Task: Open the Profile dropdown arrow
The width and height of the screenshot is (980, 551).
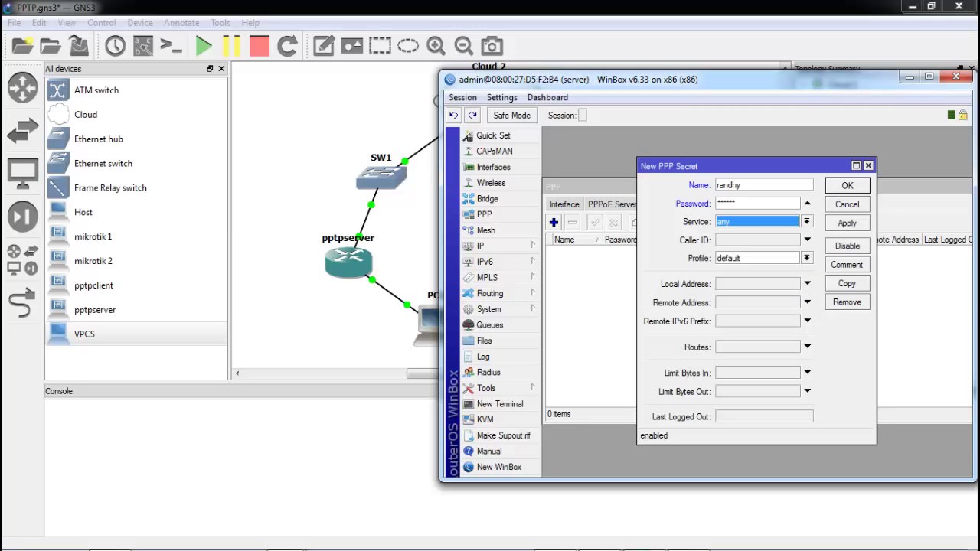Action: (806, 258)
